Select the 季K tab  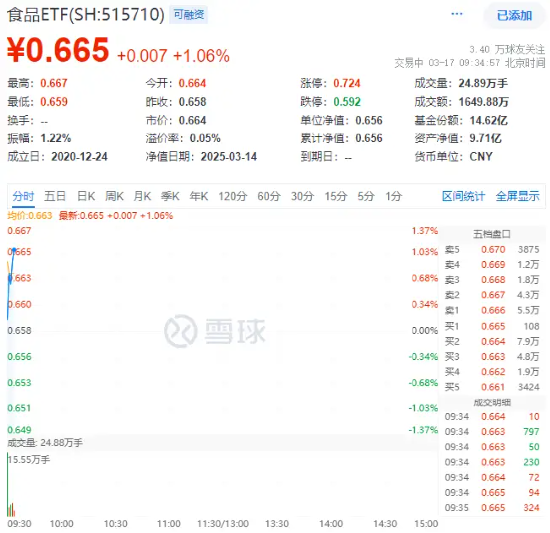pyautogui.click(x=170, y=196)
